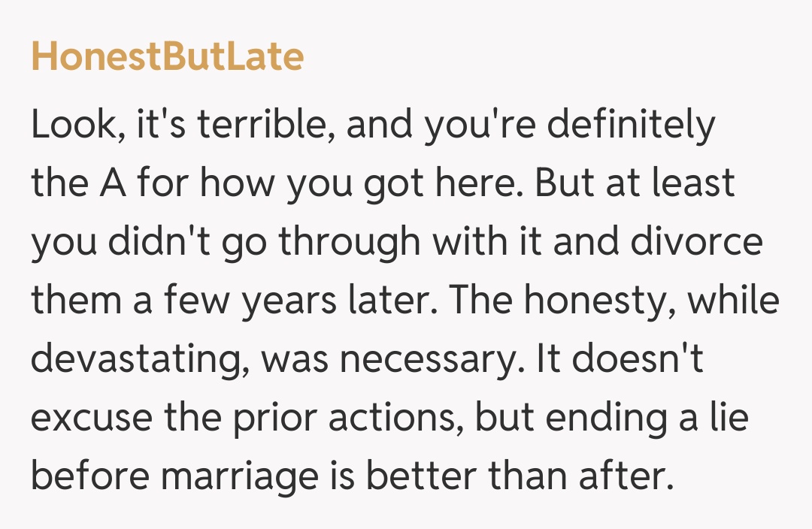This screenshot has width=812, height=529.
Task: Click the words "The honesty, while"
Action: click(652, 300)
